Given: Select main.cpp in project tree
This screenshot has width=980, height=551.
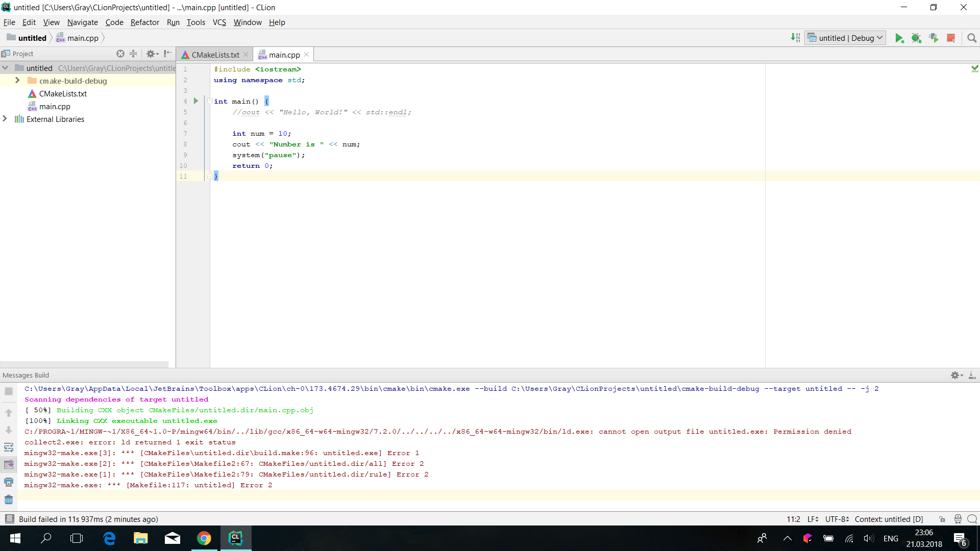Looking at the screenshot, I should [x=55, y=106].
